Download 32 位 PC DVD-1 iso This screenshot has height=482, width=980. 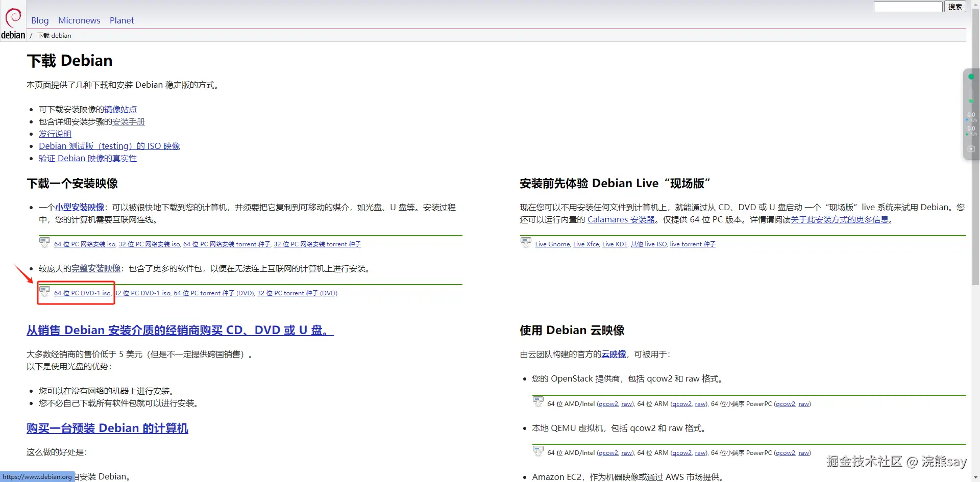142,293
